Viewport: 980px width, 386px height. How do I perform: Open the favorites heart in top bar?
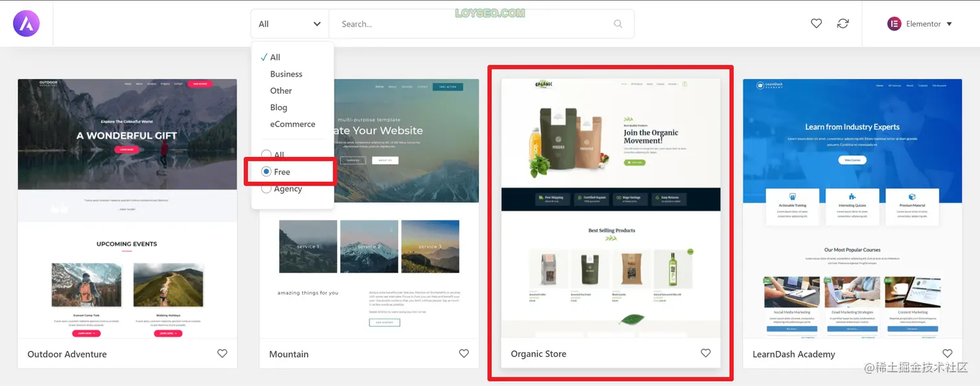click(817, 23)
